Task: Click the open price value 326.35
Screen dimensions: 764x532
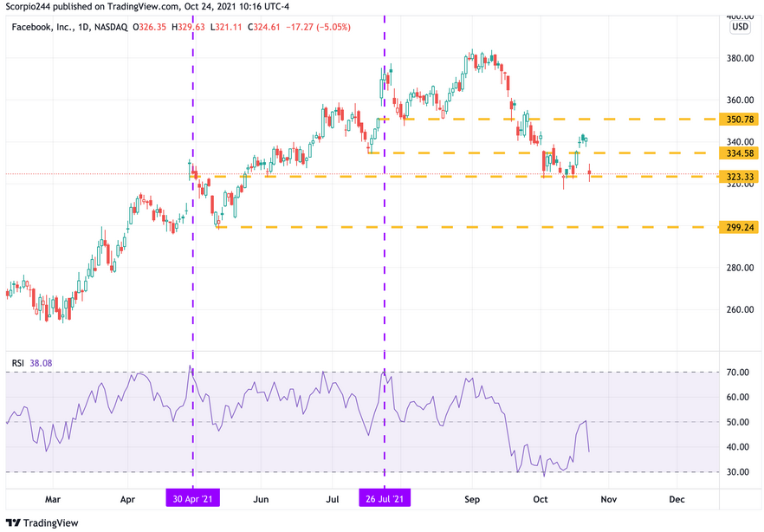Action: 152,27
